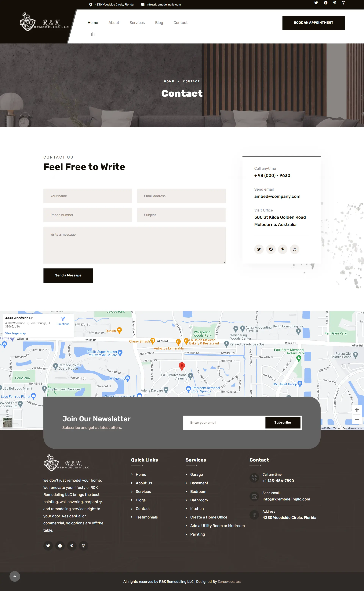This screenshot has height=591, width=364.
Task: Click the Pinterest icon in contact section
Action: pos(283,249)
